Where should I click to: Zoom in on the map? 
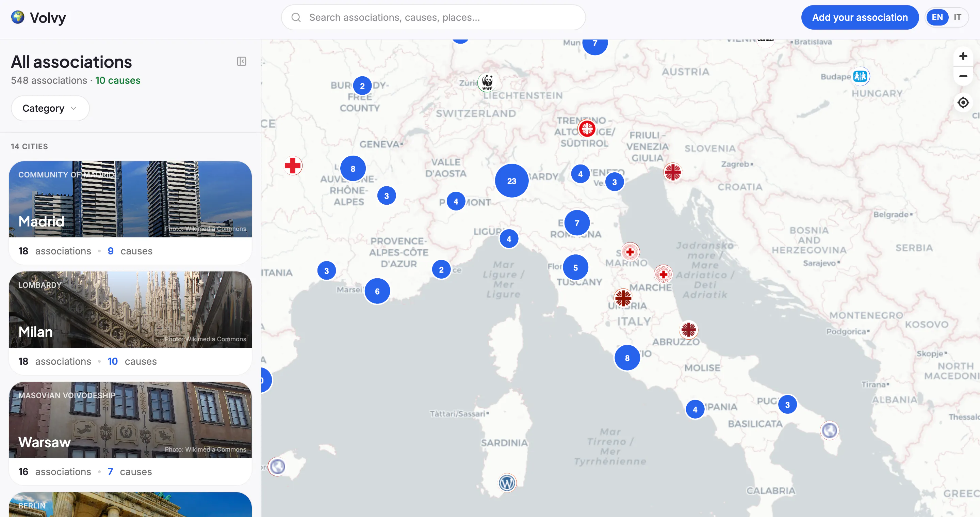(x=963, y=56)
